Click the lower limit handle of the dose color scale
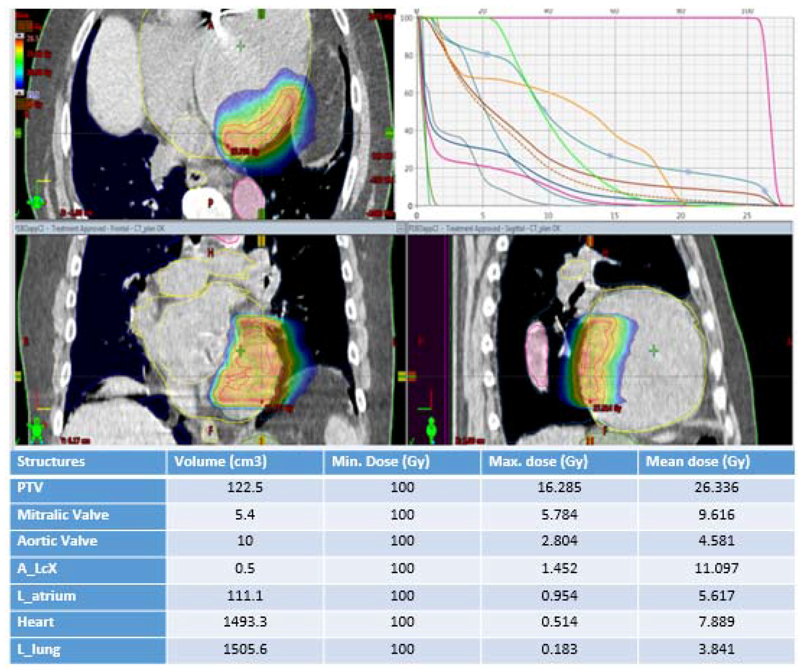 19,92
